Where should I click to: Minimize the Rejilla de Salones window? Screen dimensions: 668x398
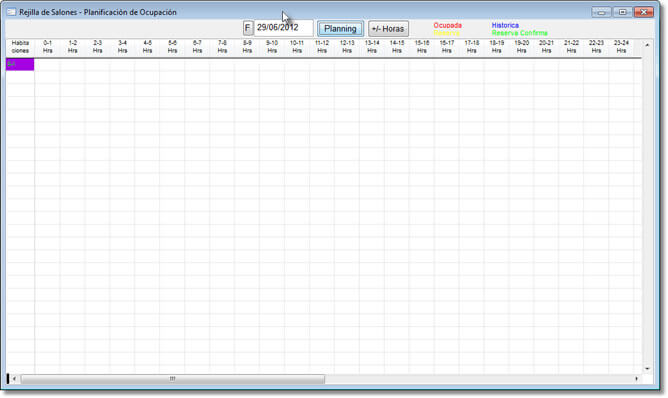(x=601, y=12)
